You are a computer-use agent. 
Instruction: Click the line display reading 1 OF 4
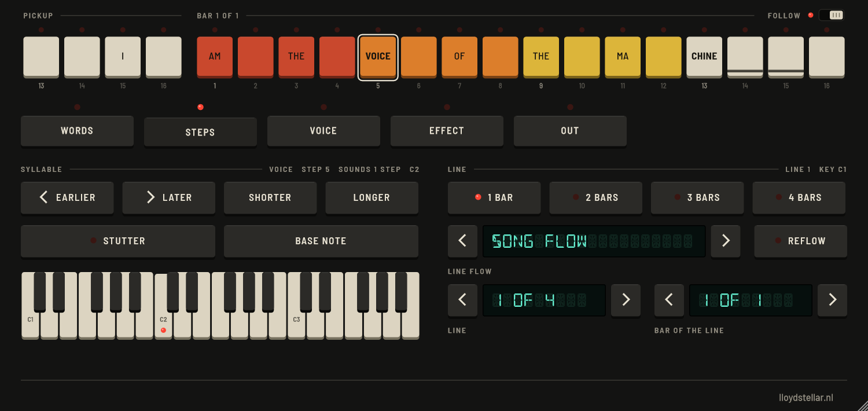(x=544, y=300)
